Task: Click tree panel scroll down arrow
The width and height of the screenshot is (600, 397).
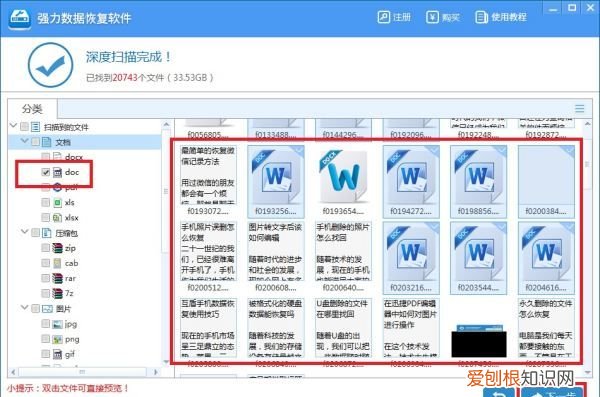Action: [x=166, y=362]
